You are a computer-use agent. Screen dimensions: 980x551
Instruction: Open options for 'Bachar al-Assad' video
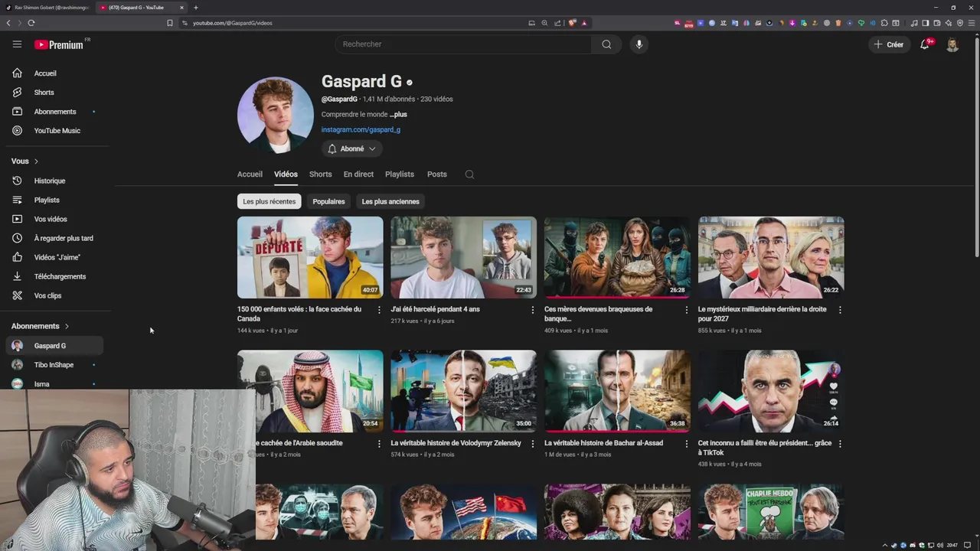point(686,444)
